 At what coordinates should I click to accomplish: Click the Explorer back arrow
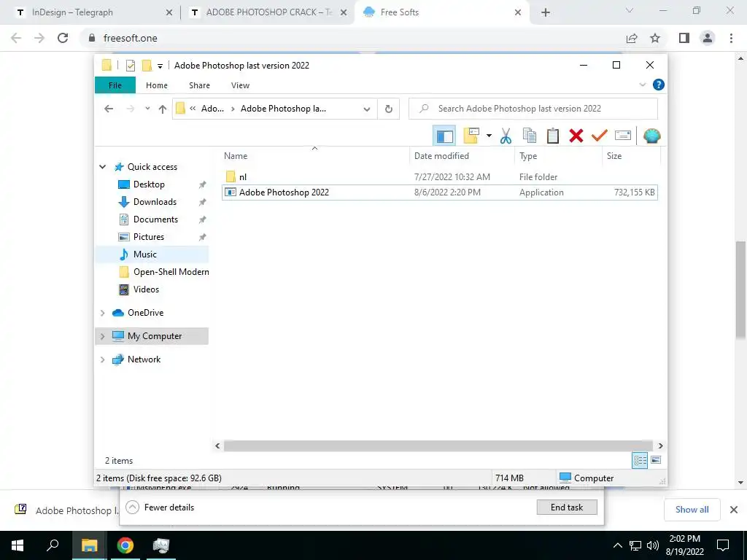[109, 109]
